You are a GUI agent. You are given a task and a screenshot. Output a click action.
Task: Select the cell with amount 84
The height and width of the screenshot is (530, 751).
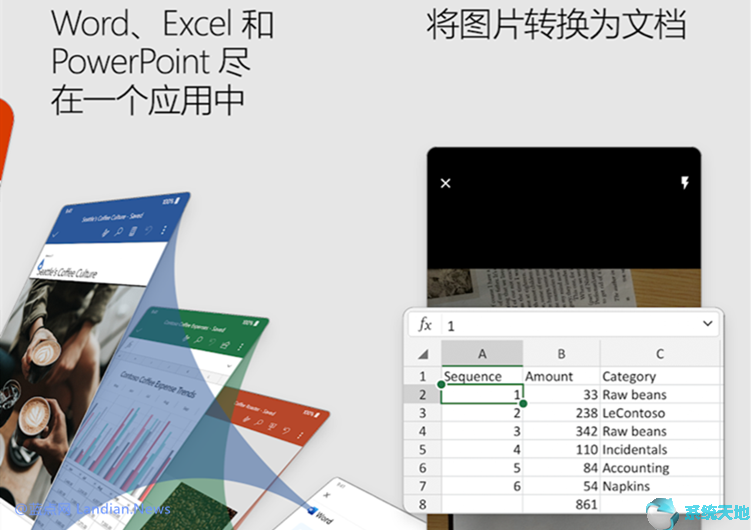coord(561,467)
